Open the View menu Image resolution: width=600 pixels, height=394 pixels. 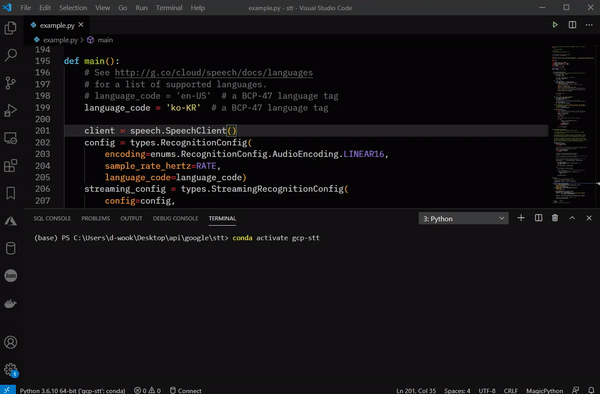click(x=103, y=8)
